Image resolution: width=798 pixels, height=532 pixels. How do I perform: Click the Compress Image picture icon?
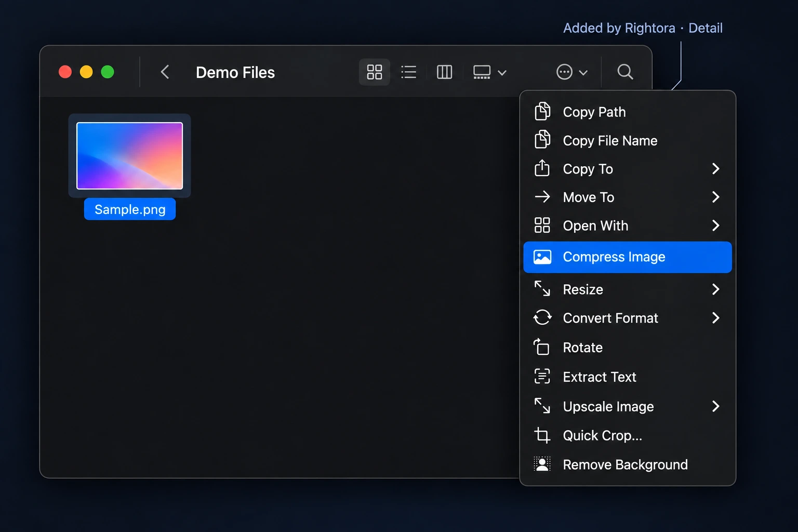[542, 257]
